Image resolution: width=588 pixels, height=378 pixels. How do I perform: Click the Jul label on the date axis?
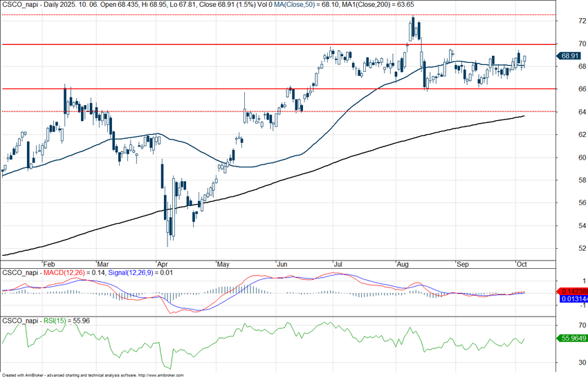click(338, 264)
